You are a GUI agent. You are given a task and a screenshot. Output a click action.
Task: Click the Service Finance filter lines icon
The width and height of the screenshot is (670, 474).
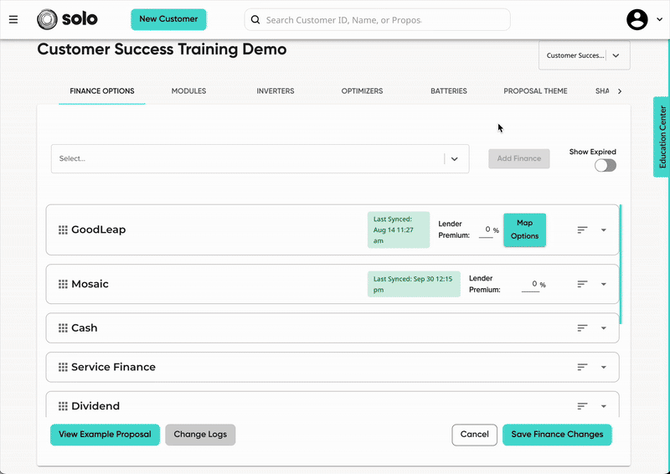tap(582, 367)
